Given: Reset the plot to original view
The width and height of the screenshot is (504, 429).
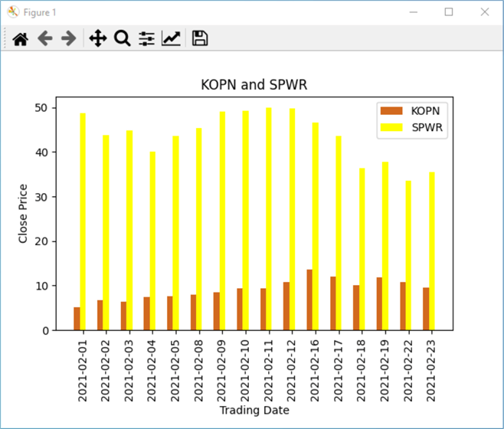Looking at the screenshot, I should 20,38.
